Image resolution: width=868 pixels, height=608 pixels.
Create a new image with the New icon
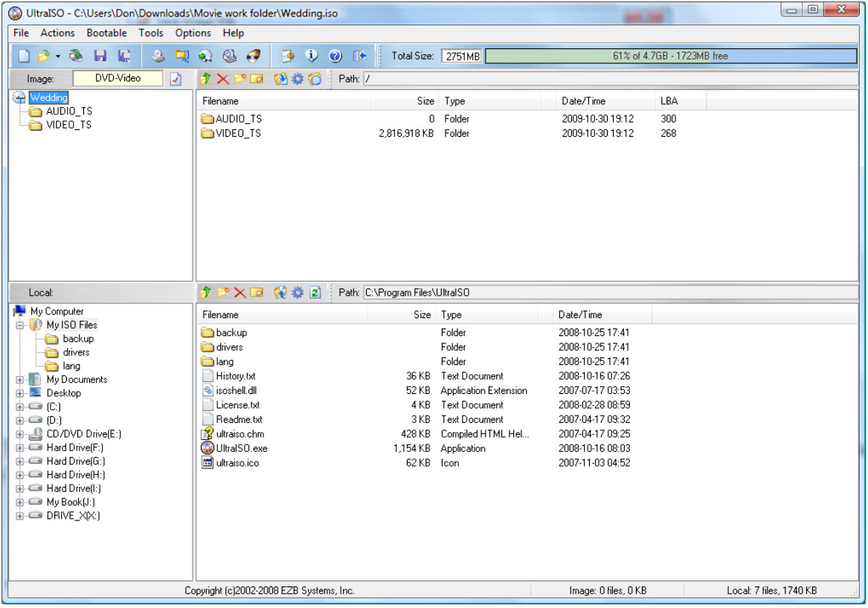pyautogui.click(x=24, y=56)
